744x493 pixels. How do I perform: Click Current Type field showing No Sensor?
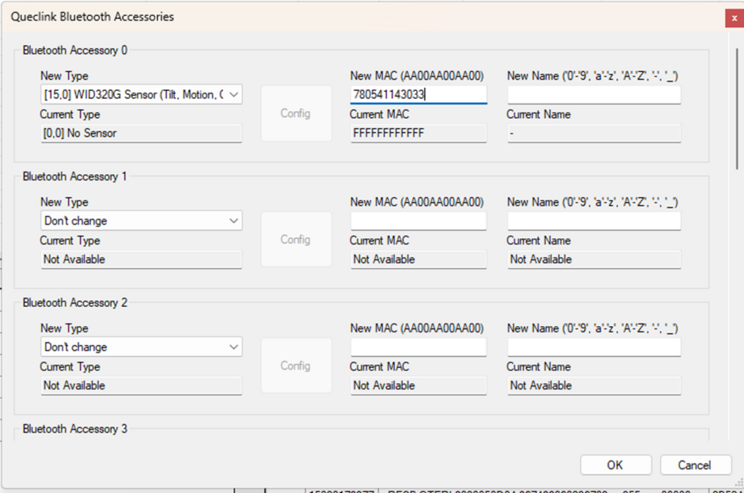coord(141,133)
